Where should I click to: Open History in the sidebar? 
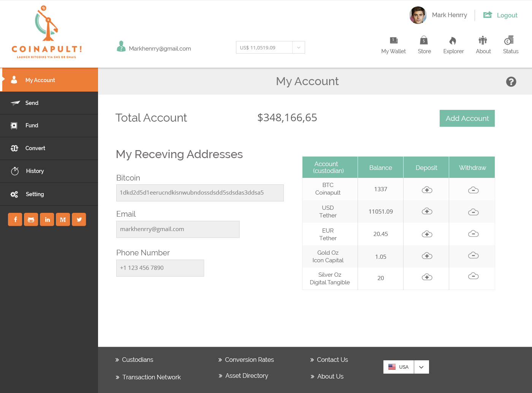pos(49,171)
